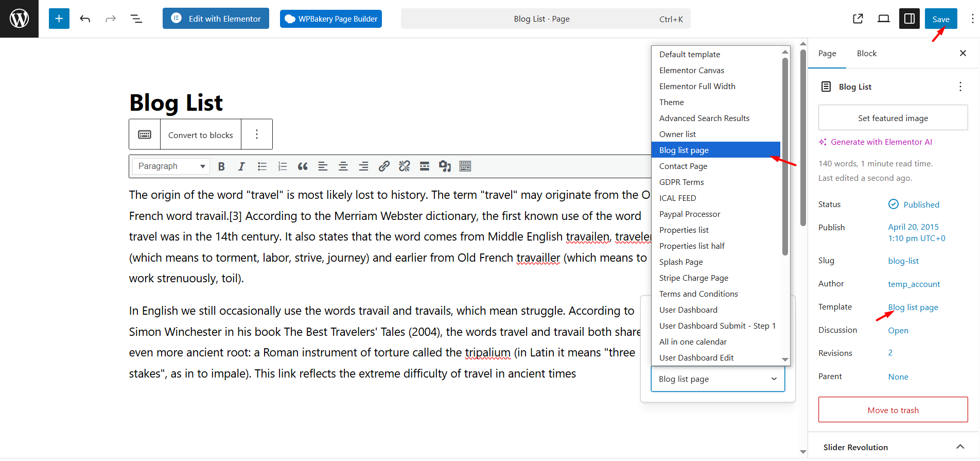Toggle the Settings sidebar panel
This screenshot has height=461, width=980.
click(909, 19)
